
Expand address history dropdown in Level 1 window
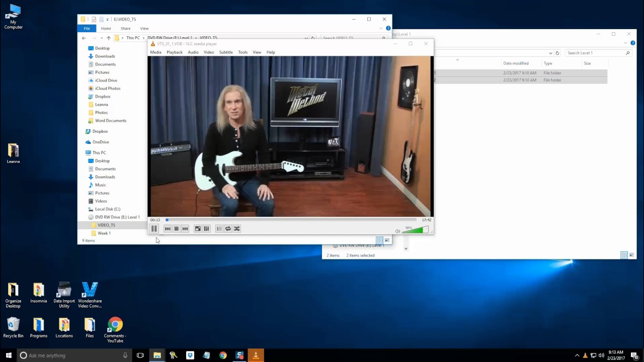(550, 53)
